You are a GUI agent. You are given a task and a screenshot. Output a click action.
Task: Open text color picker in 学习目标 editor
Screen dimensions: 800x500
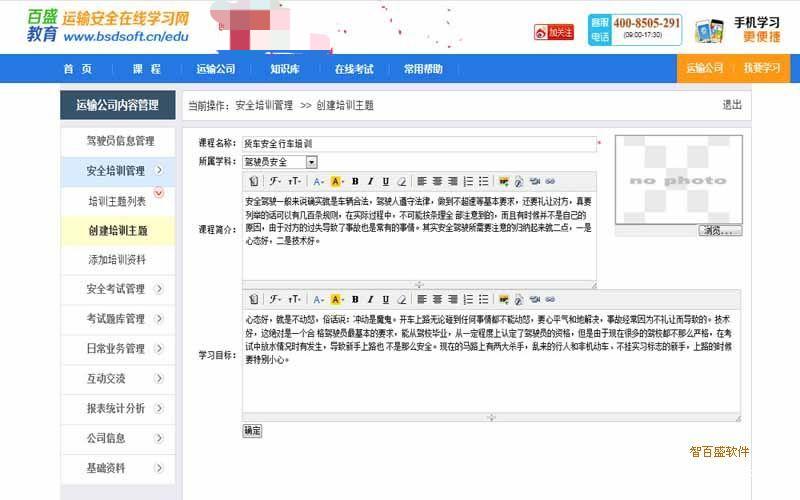(x=318, y=299)
